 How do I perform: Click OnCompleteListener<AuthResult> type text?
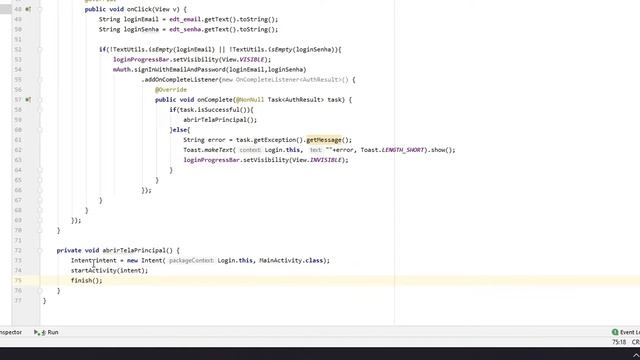pos(289,80)
